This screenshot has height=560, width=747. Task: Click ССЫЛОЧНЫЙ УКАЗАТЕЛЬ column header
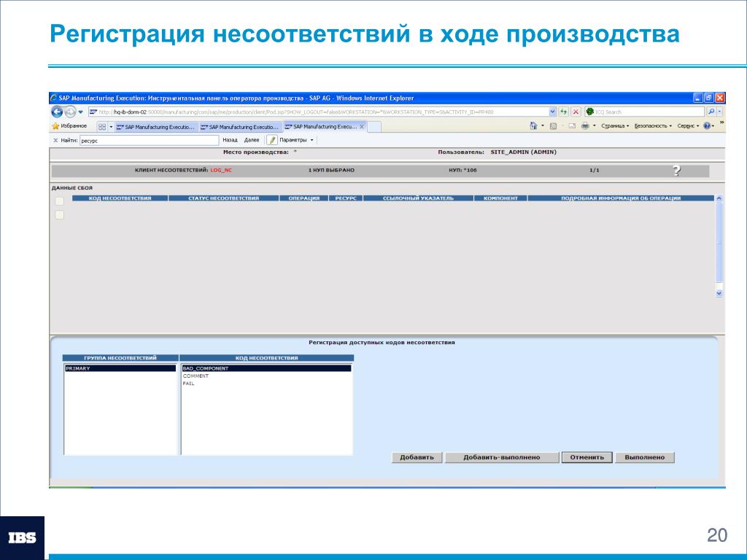418,198
